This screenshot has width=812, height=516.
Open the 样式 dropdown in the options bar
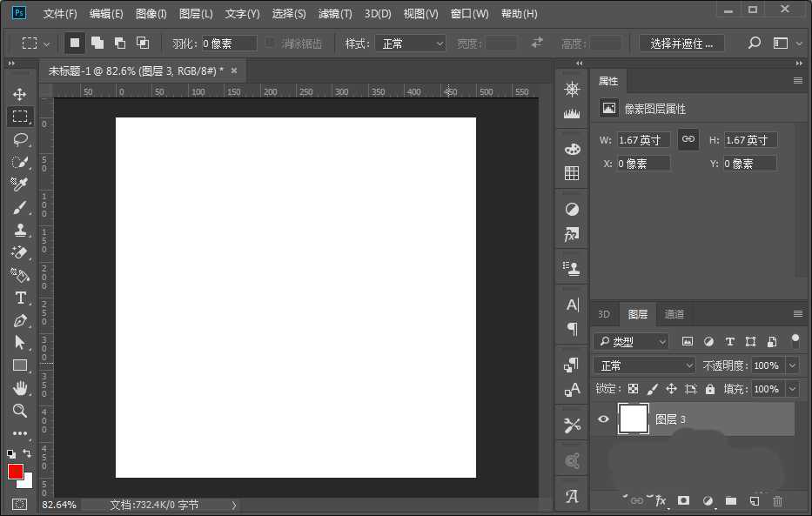click(x=411, y=42)
